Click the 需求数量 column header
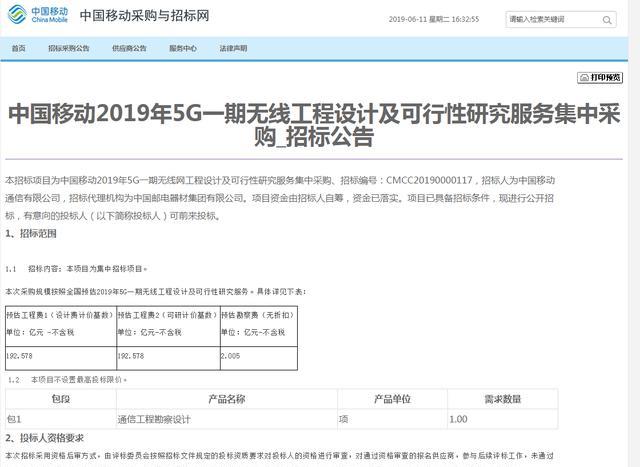 [503, 399]
